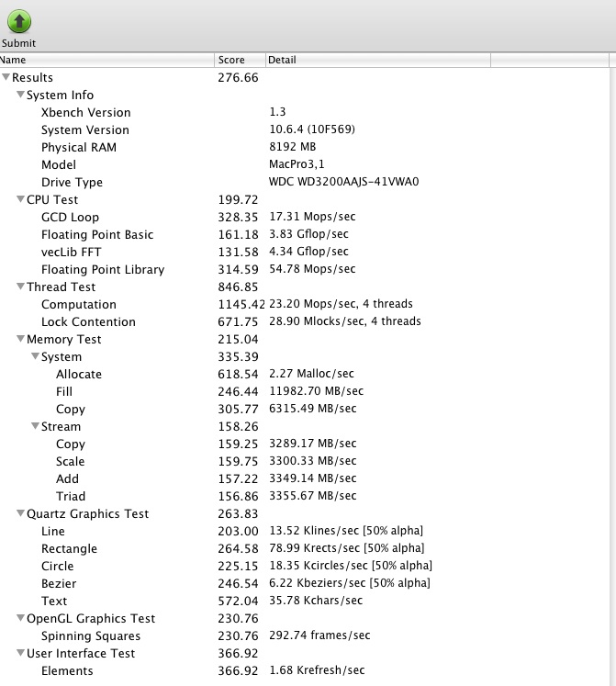616x686 pixels.
Task: Click the 35.78 Kchars/sec detail
Action: tap(316, 601)
